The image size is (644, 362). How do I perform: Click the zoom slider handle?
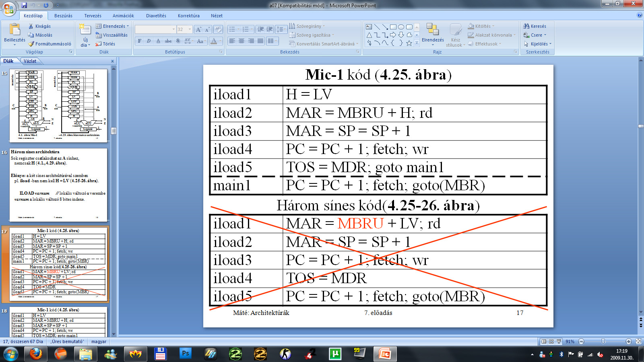(603, 341)
